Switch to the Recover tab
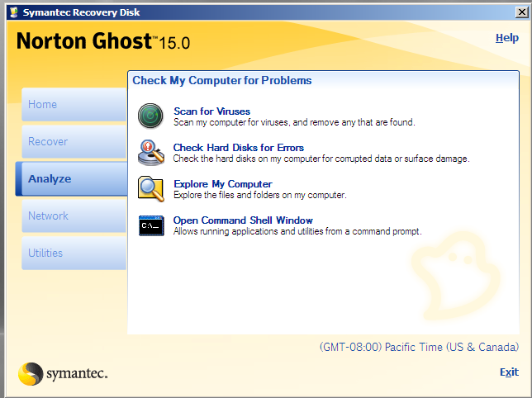This screenshot has height=398, width=532. pos(74,141)
